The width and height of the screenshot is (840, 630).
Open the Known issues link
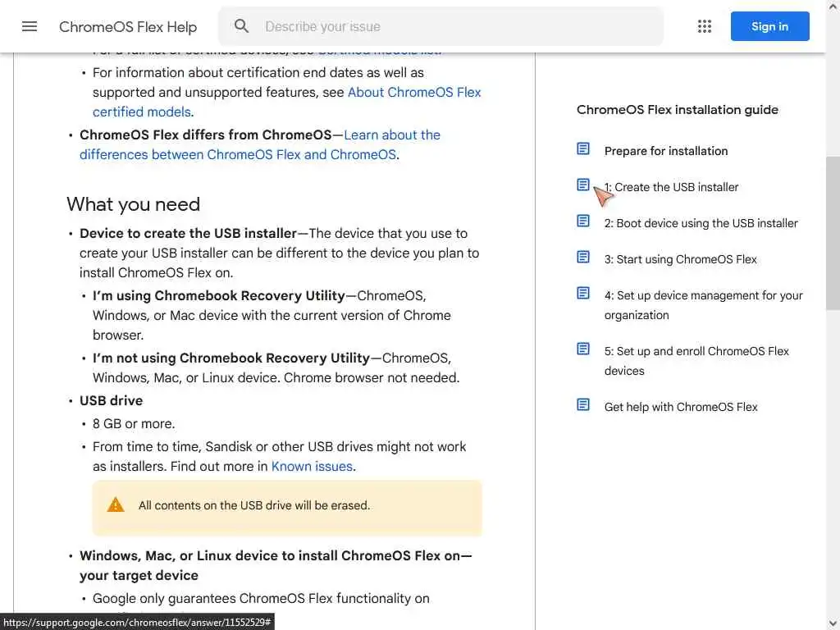tap(312, 467)
